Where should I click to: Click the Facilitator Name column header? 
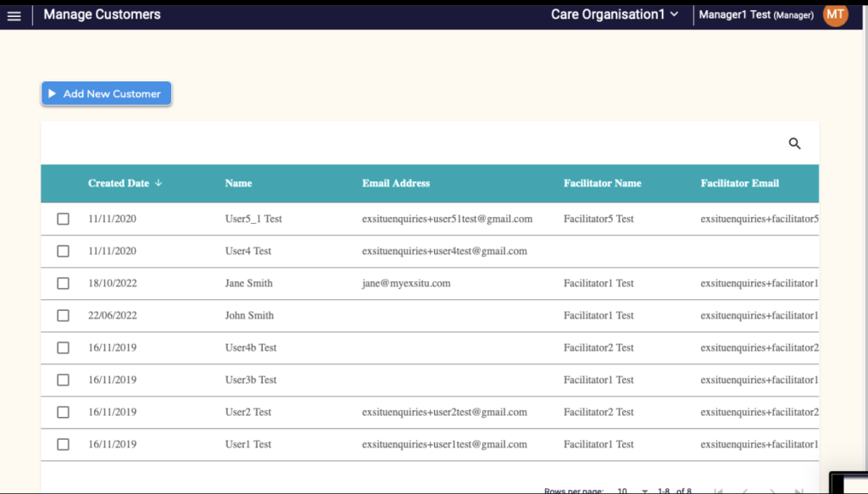[602, 183]
